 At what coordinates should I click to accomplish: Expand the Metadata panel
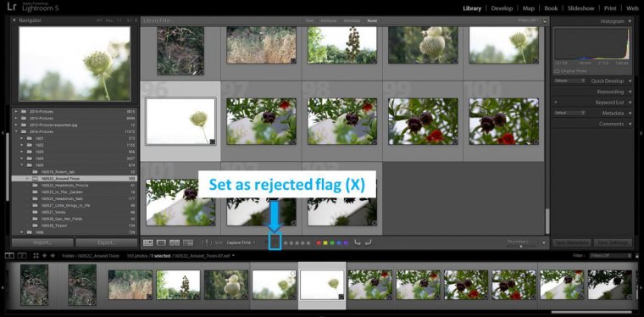coord(630,113)
